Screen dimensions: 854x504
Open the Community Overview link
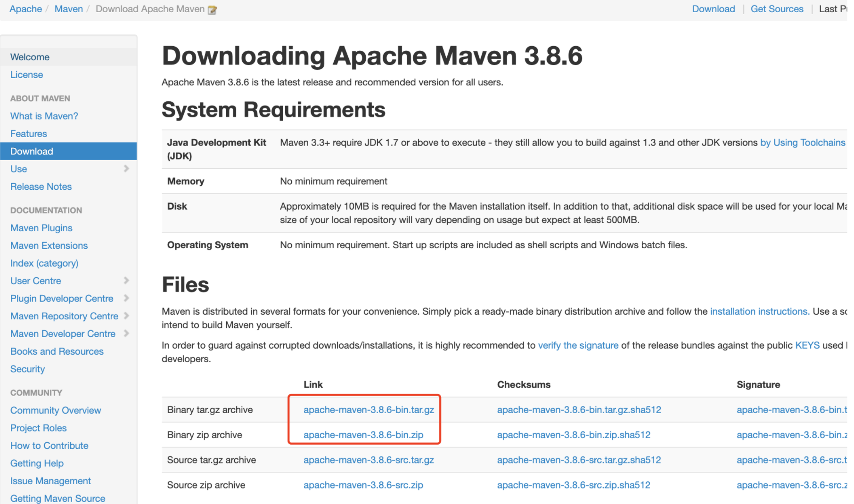coord(56,410)
